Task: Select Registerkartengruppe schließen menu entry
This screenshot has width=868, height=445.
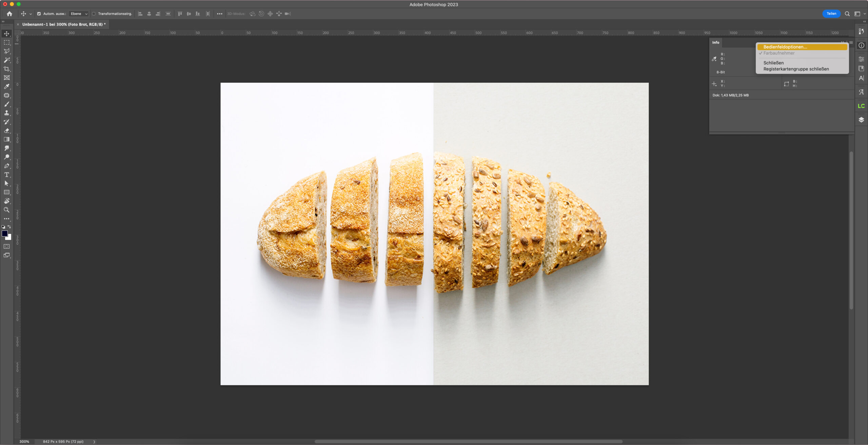Action: (x=796, y=69)
